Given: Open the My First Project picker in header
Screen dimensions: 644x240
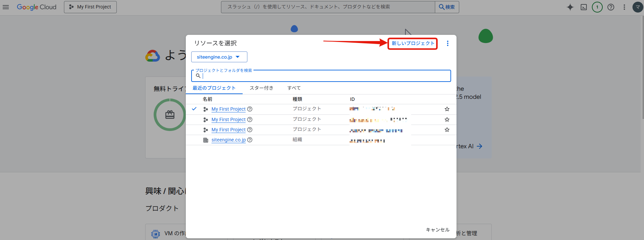Looking at the screenshot, I should pos(90,7).
